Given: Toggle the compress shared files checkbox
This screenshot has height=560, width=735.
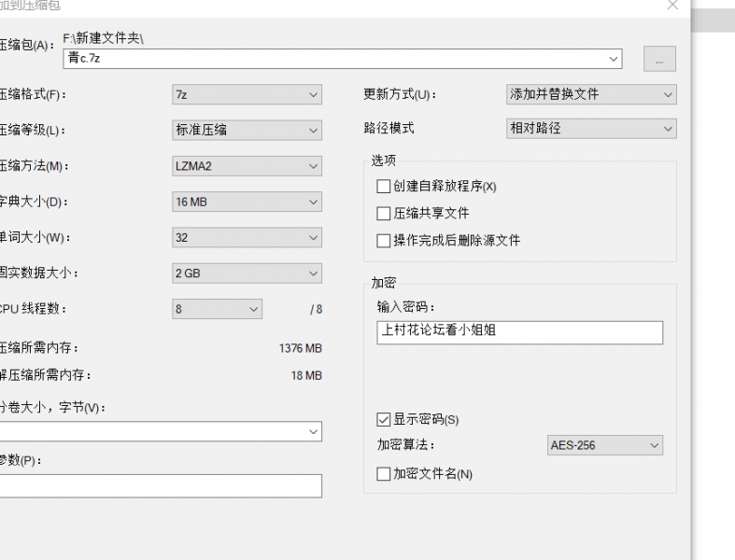Looking at the screenshot, I should 383,214.
